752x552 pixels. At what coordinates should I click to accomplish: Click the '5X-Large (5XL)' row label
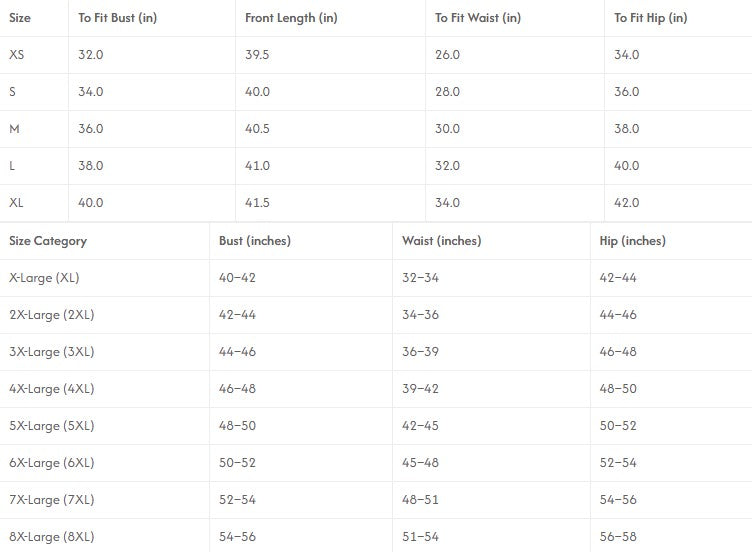(51, 426)
